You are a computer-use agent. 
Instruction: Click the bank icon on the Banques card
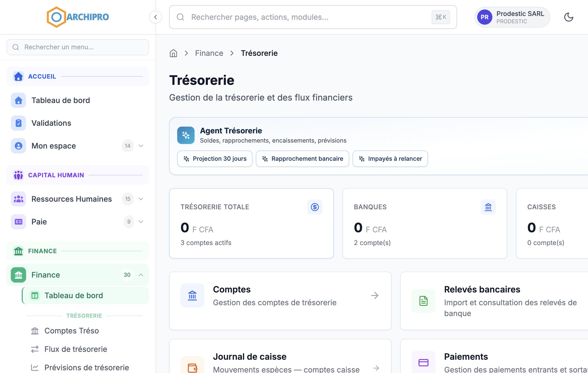pyautogui.click(x=488, y=207)
